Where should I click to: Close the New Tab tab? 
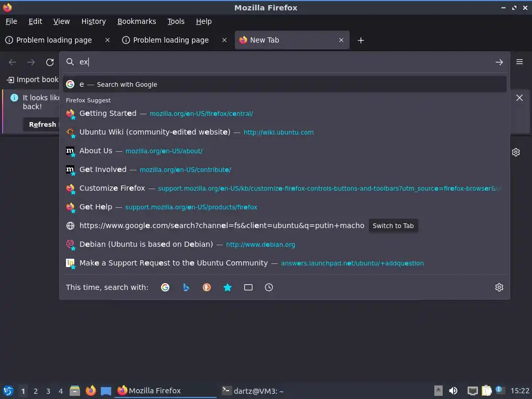[x=341, y=40]
